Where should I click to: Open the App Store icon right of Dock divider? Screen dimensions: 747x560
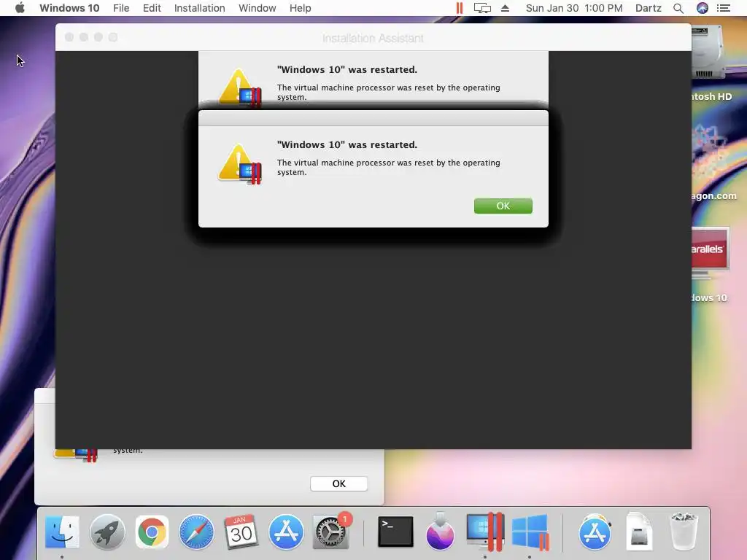tap(595, 532)
